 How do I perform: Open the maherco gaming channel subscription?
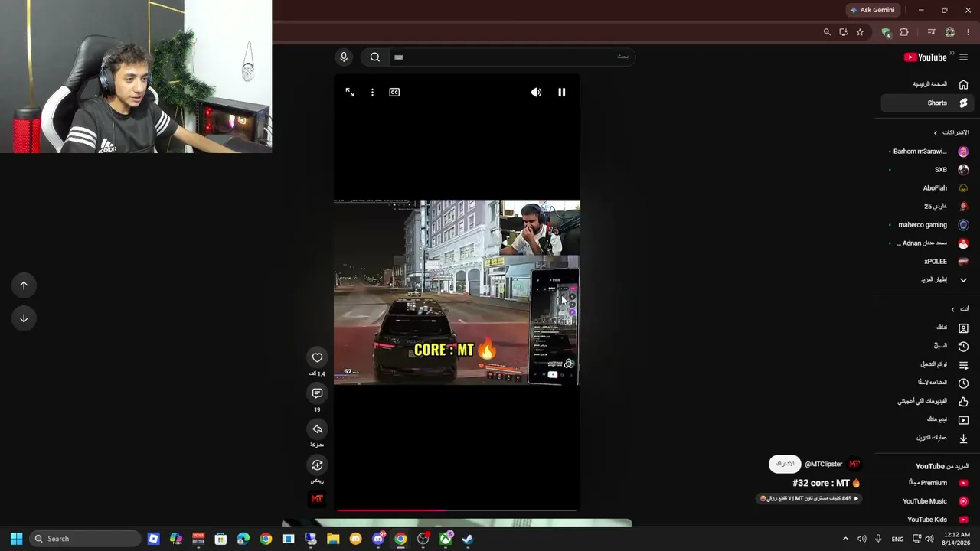(x=929, y=225)
